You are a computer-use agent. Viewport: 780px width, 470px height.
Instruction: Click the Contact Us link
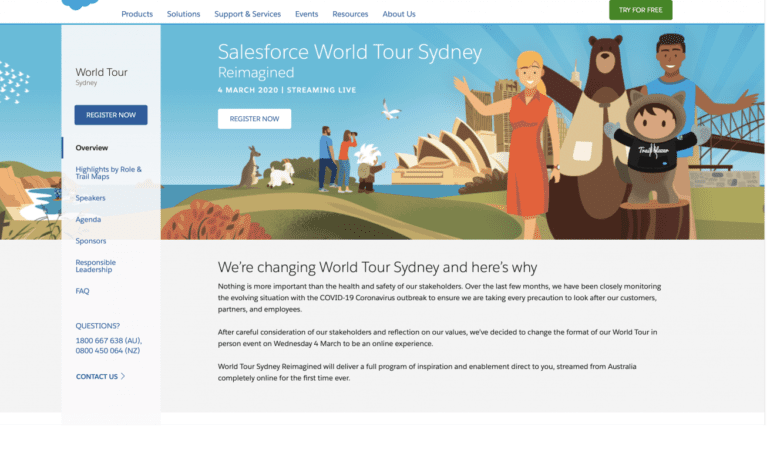click(97, 376)
